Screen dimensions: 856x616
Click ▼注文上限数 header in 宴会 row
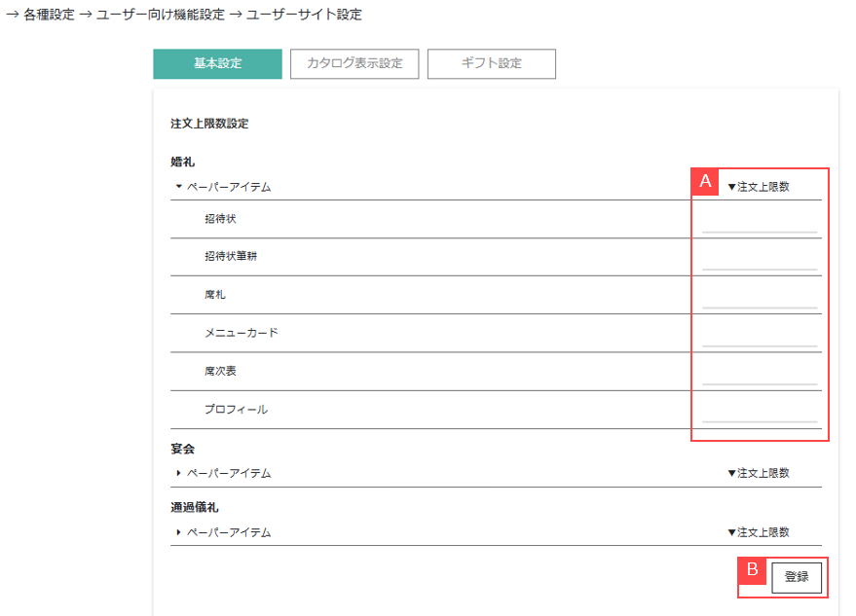[759, 474]
